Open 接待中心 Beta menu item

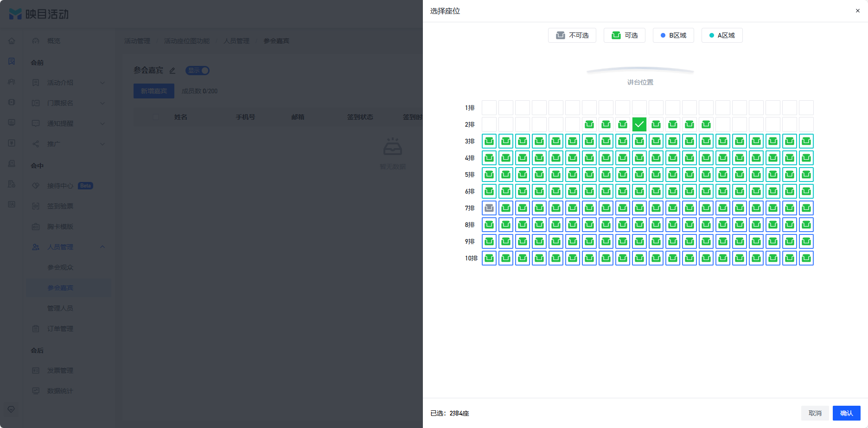point(69,186)
